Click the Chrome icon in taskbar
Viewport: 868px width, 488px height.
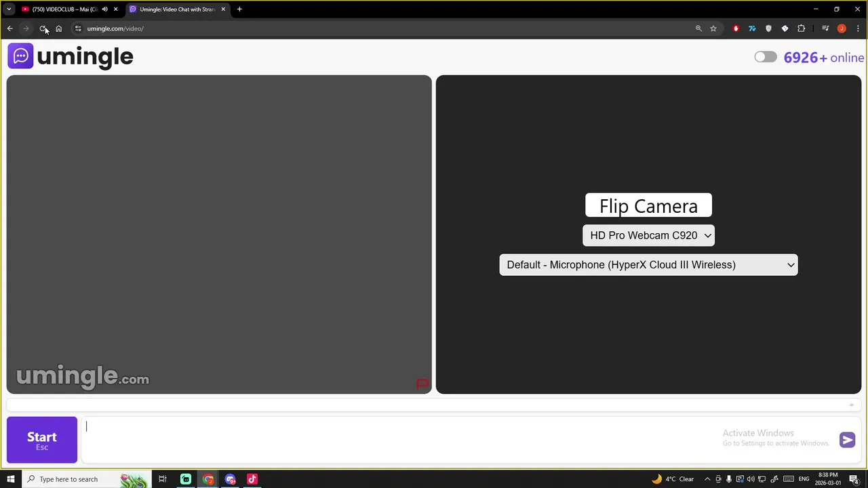point(208,479)
